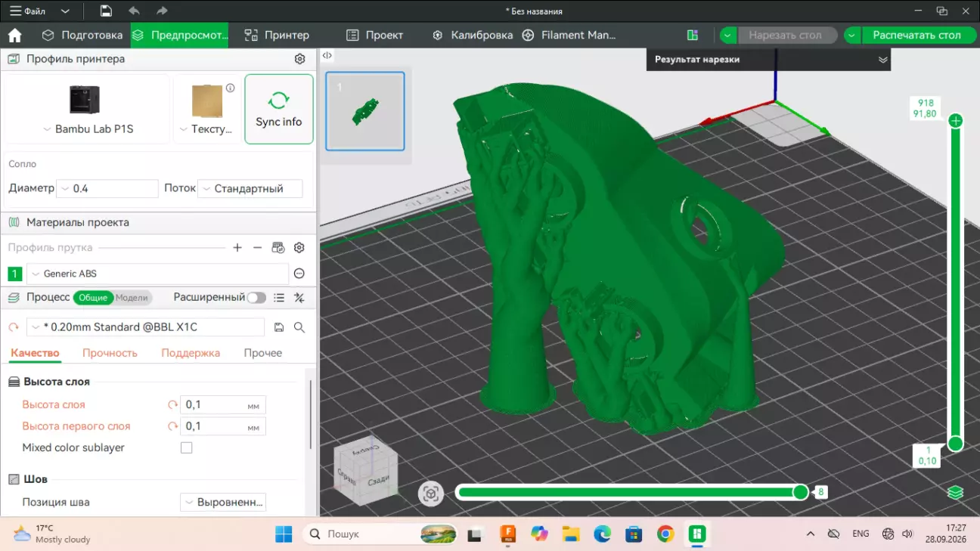This screenshot has width=980, height=551.
Task: Click the Redo arrow icon
Action: tap(161, 11)
